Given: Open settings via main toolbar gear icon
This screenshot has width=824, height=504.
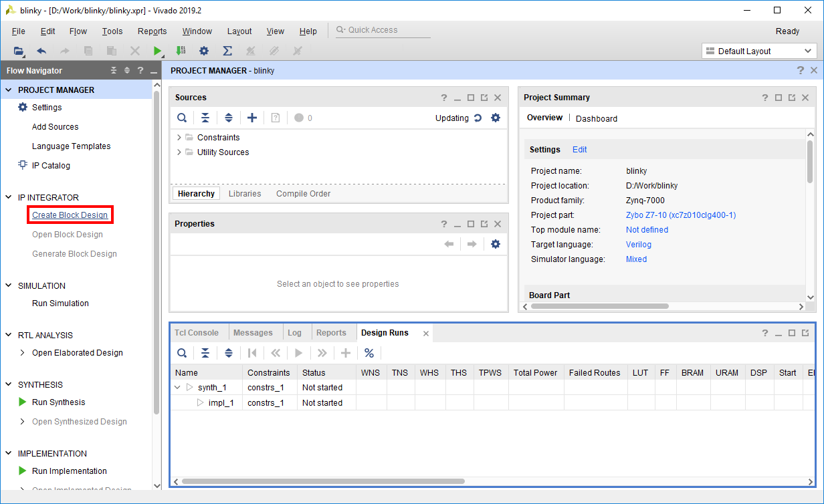Looking at the screenshot, I should [x=204, y=51].
